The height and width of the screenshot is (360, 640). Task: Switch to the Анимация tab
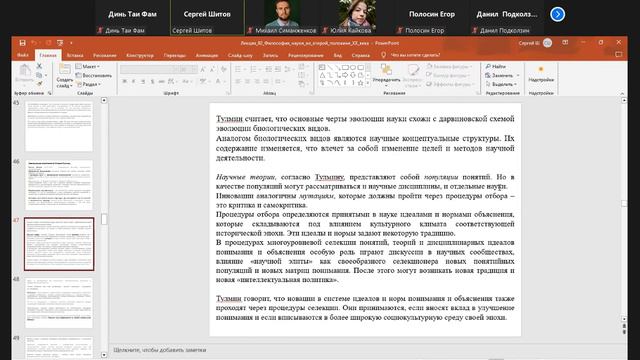(x=207, y=55)
